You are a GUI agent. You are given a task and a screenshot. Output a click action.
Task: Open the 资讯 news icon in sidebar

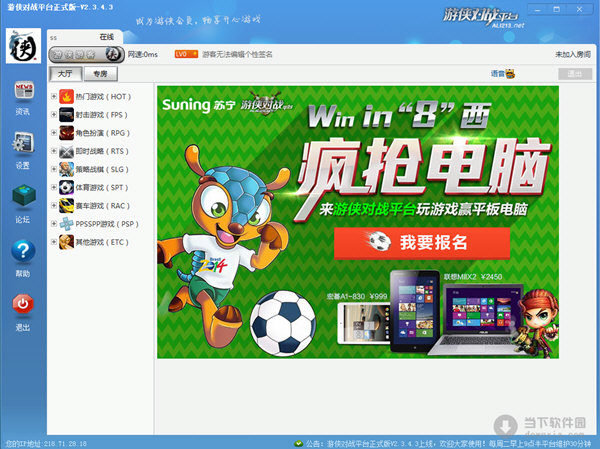tap(24, 91)
